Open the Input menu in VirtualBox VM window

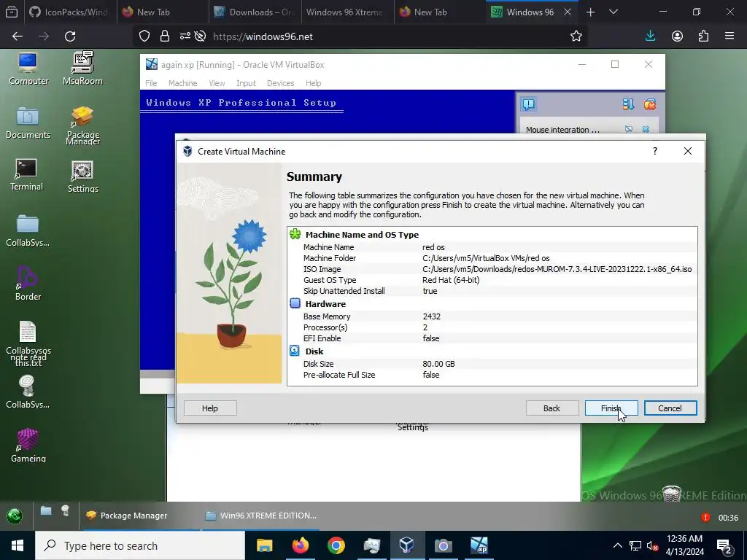point(247,83)
